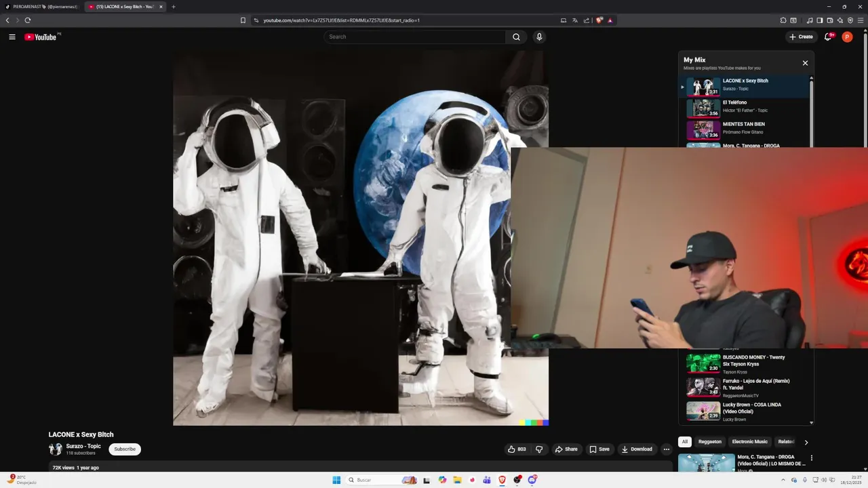Viewport: 868px width, 488px height.
Task: Go back in the browser
Action: 7,20
